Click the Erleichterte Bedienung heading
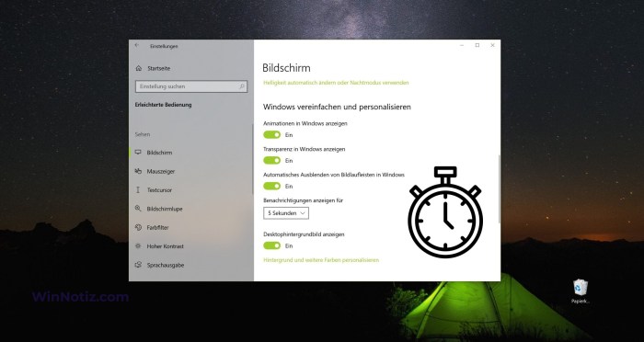The height and width of the screenshot is (342, 644). [x=163, y=105]
